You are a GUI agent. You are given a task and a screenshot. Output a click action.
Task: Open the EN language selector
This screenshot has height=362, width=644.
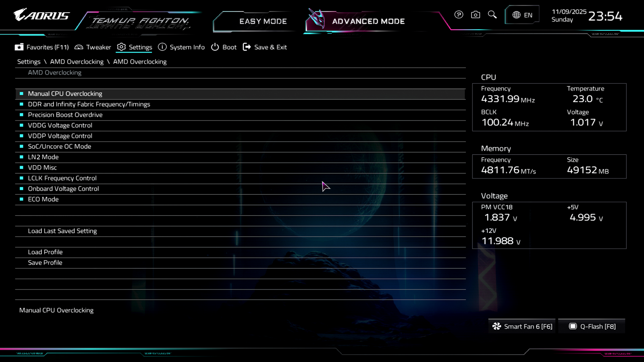click(x=522, y=15)
